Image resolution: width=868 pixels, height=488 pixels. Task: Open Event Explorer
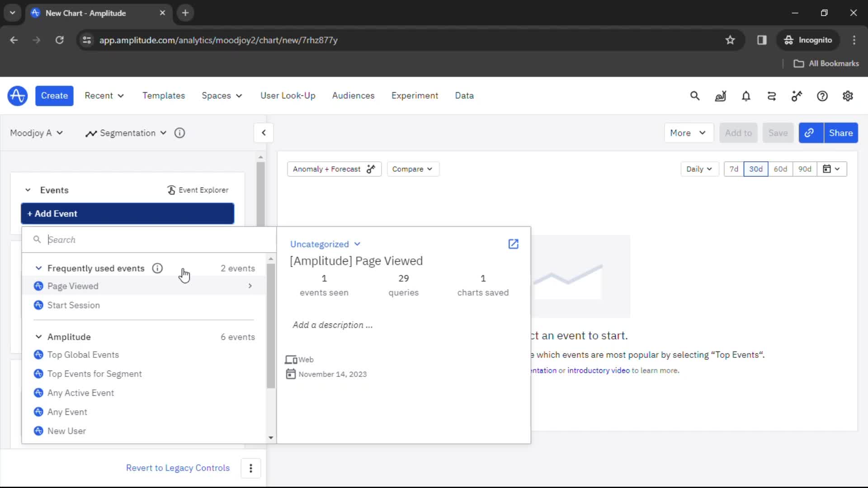tap(198, 190)
